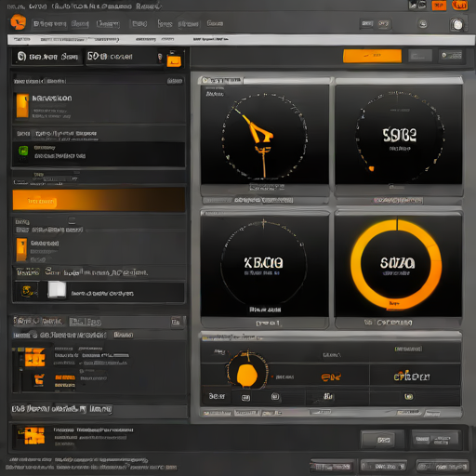Expand the small collapse button at the left list header's right end

(x=175, y=81)
